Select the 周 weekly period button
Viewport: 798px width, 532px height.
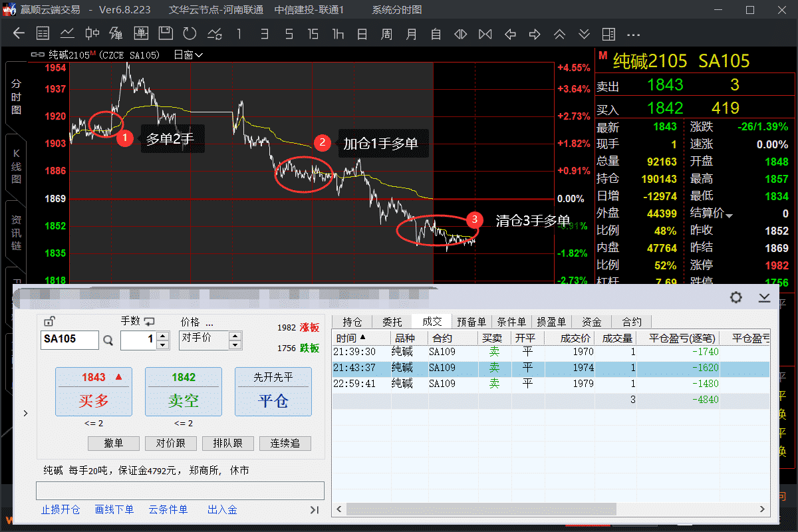coord(386,34)
